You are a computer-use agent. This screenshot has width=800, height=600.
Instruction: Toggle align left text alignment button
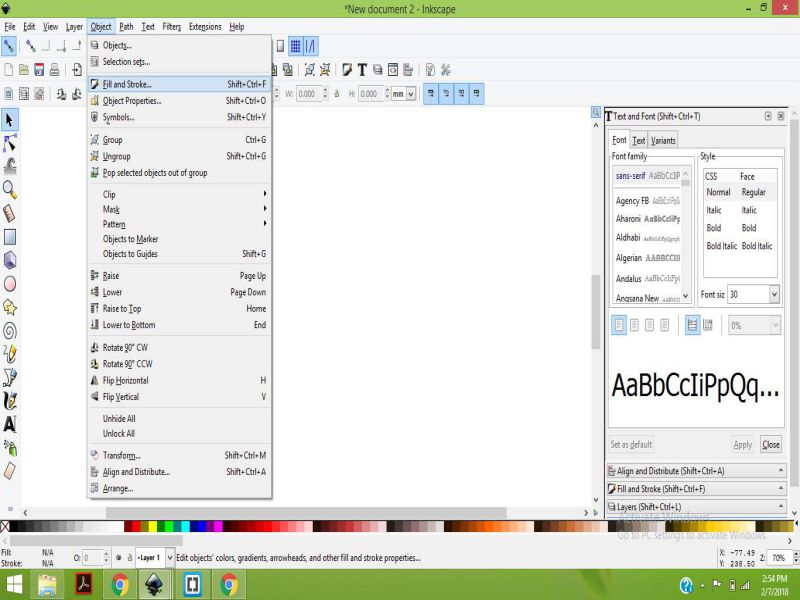click(619, 325)
